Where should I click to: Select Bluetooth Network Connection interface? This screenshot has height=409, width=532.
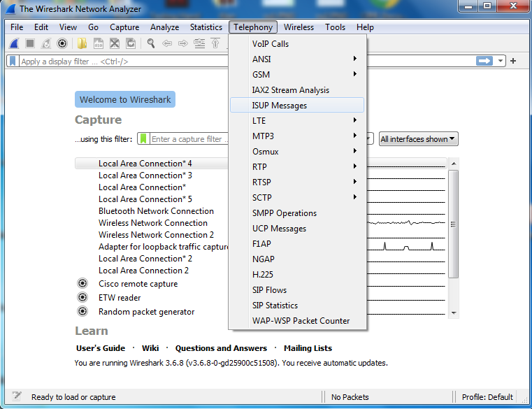click(x=156, y=210)
